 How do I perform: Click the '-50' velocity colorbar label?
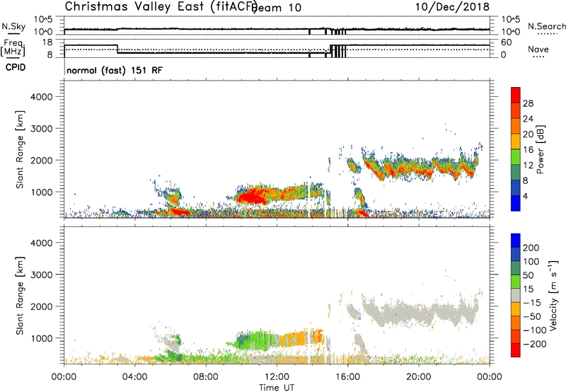tap(532, 316)
